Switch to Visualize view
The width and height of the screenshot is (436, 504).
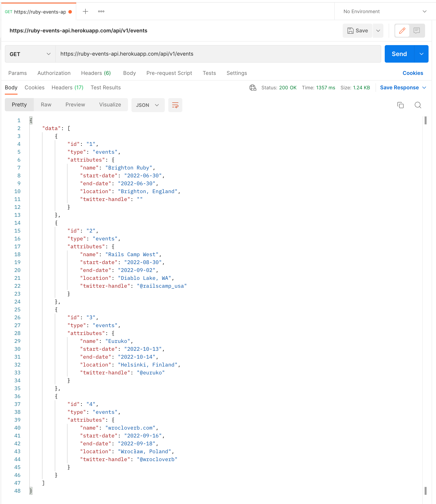coord(110,105)
